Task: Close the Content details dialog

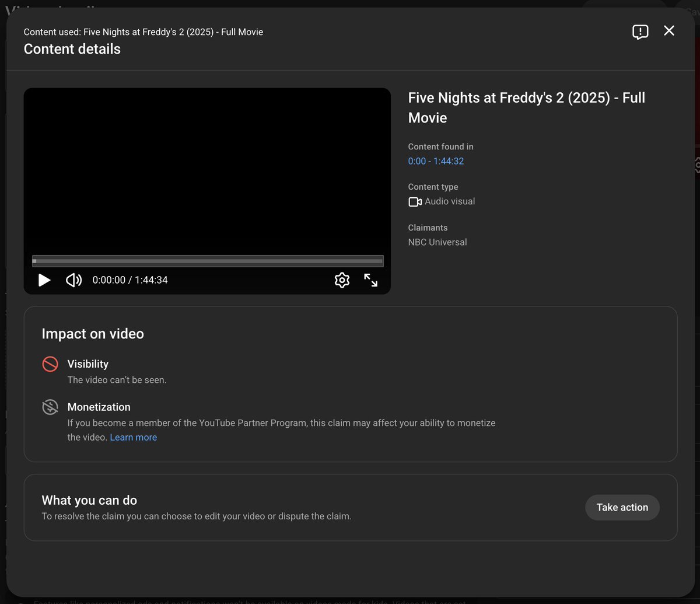Action: coord(669,31)
